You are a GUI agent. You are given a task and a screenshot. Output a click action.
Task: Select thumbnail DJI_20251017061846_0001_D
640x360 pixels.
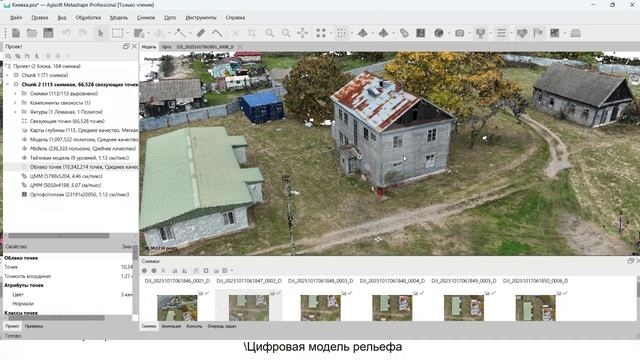pos(177,307)
